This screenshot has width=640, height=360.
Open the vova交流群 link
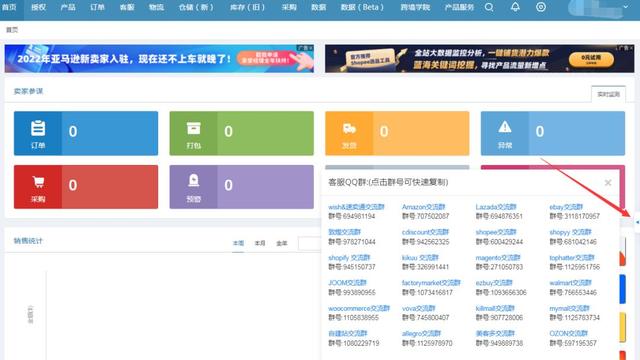tap(419, 308)
